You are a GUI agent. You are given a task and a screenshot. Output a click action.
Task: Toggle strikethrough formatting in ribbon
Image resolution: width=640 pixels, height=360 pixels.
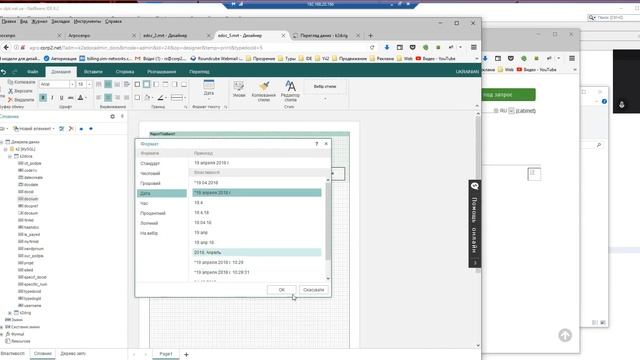(71, 98)
